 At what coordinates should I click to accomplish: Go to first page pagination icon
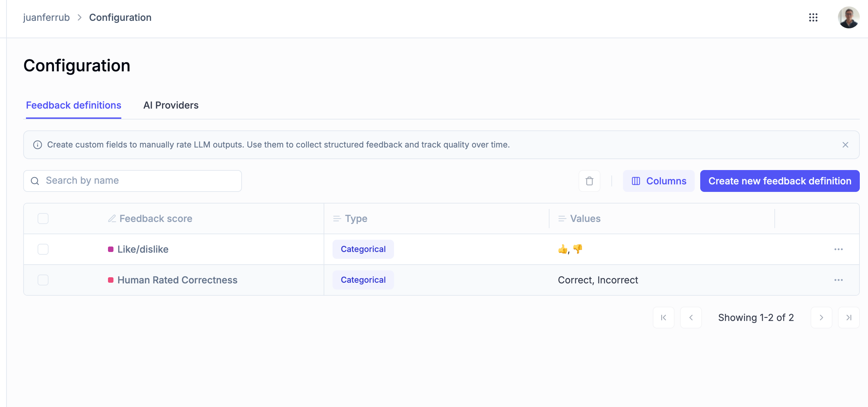pos(664,318)
